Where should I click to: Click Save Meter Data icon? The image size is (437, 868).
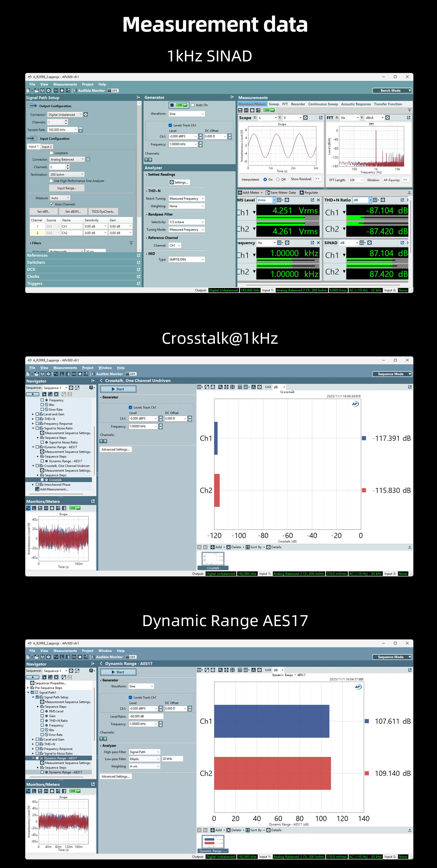pyautogui.click(x=267, y=193)
